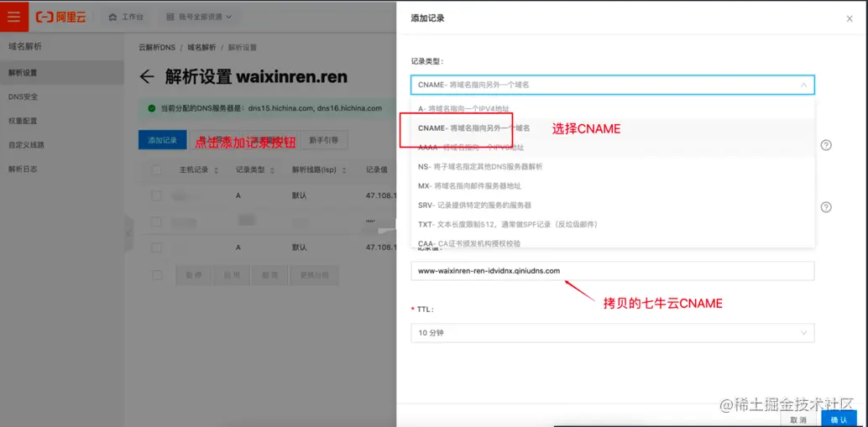The width and height of the screenshot is (868, 427).
Task: Open the hamburger main menu
Action: tap(13, 17)
